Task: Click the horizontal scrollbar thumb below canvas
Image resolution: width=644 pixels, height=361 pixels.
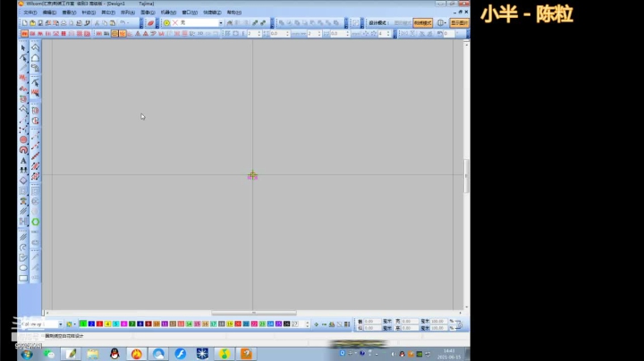Action: (254, 313)
